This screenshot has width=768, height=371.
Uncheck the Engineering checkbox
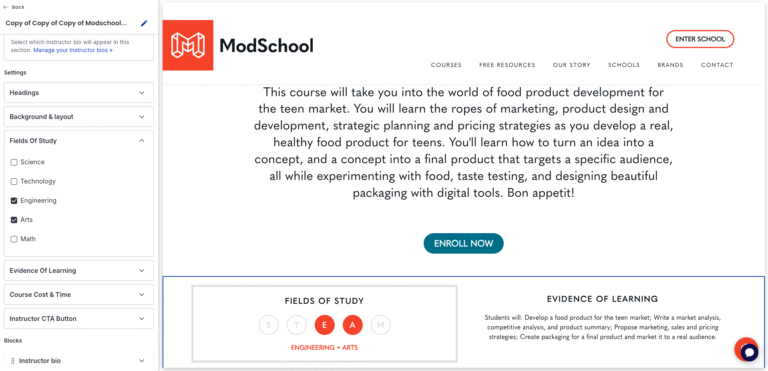coord(14,200)
